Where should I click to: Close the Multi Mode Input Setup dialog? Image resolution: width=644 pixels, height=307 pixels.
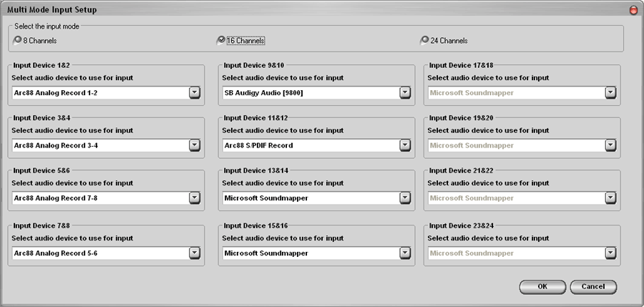tap(633, 10)
